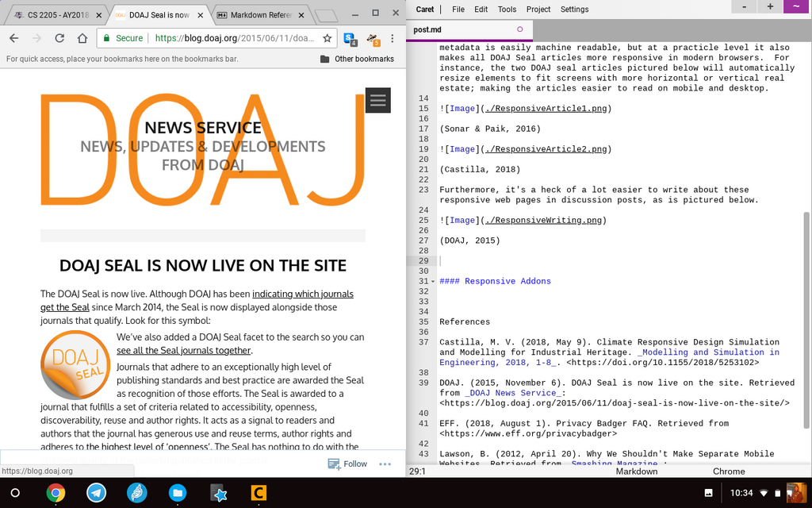Bookmark this page with the star icon
This screenshot has height=508, width=812.
pyautogui.click(x=327, y=38)
